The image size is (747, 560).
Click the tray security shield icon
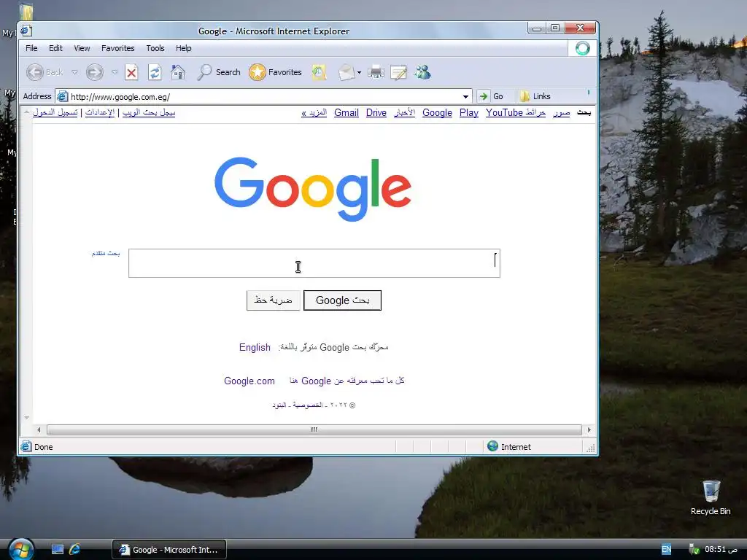coord(694,550)
